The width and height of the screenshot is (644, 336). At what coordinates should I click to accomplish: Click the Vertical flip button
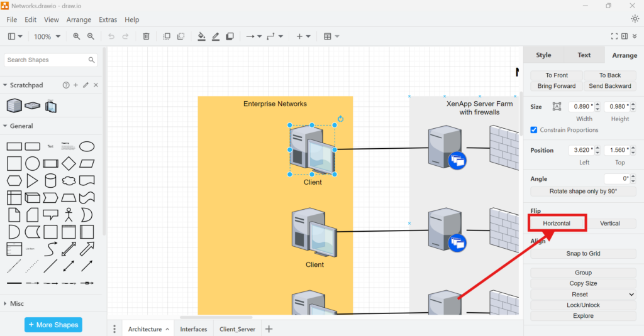[x=610, y=223]
